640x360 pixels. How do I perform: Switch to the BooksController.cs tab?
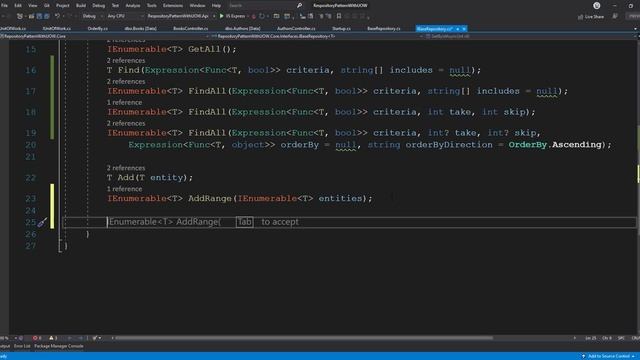pos(191,29)
